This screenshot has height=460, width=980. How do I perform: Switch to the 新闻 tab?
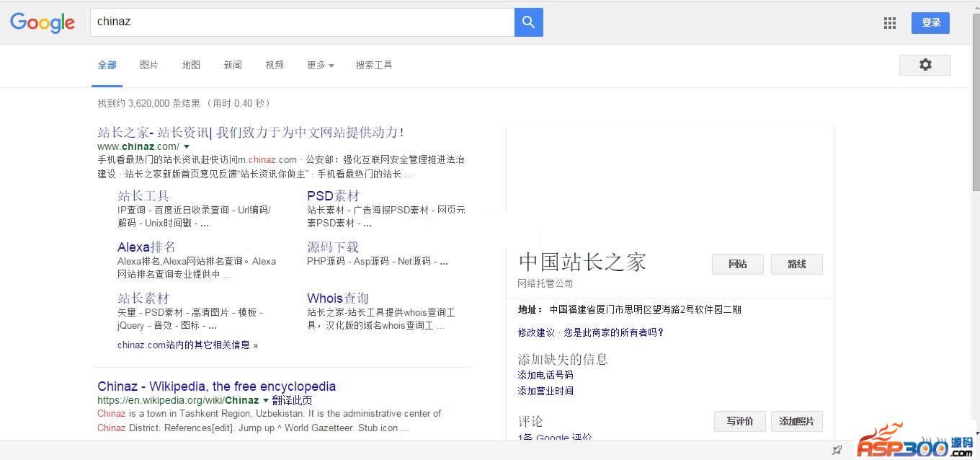[x=233, y=65]
